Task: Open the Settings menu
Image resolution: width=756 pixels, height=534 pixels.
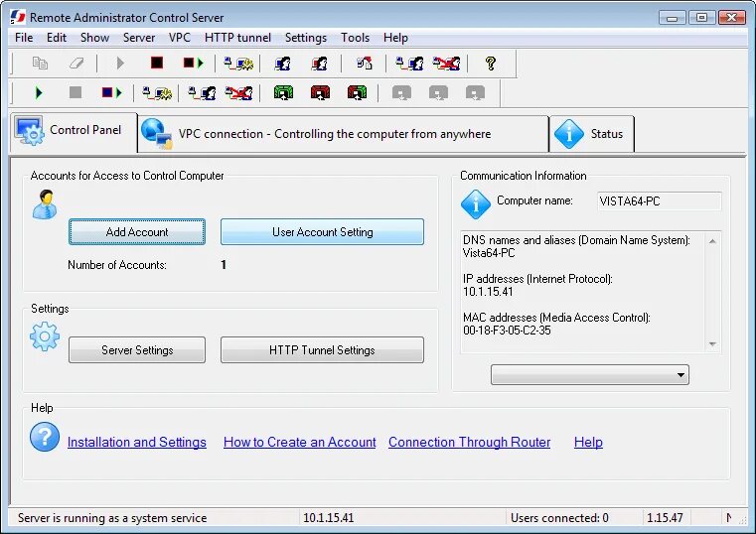Action: (x=306, y=38)
